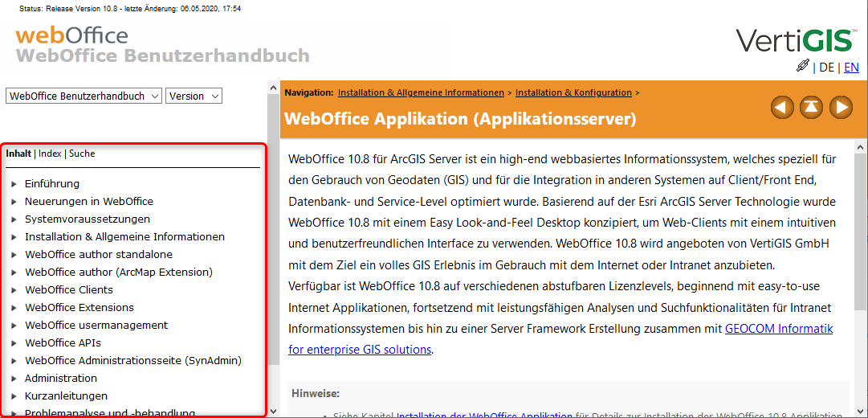Expand WebOffice usermanagement arrow
The width and height of the screenshot is (868, 418).
[x=14, y=325]
